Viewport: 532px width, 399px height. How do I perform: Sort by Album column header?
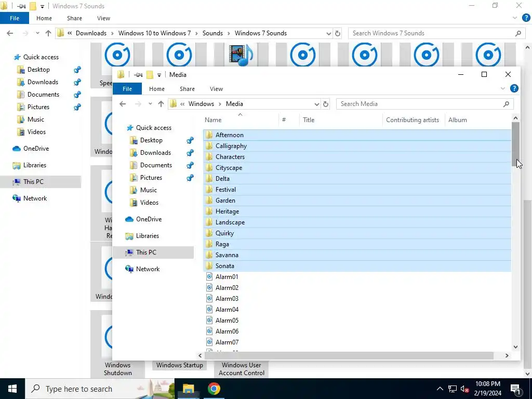point(477,120)
